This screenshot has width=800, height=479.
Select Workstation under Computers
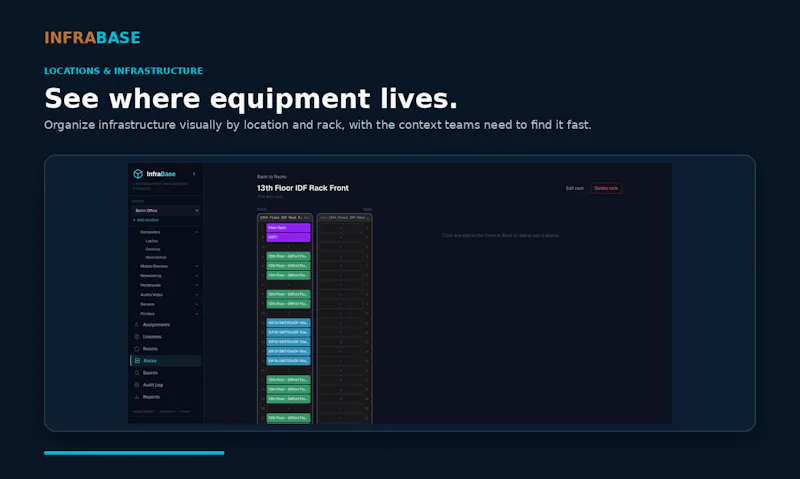click(x=156, y=257)
